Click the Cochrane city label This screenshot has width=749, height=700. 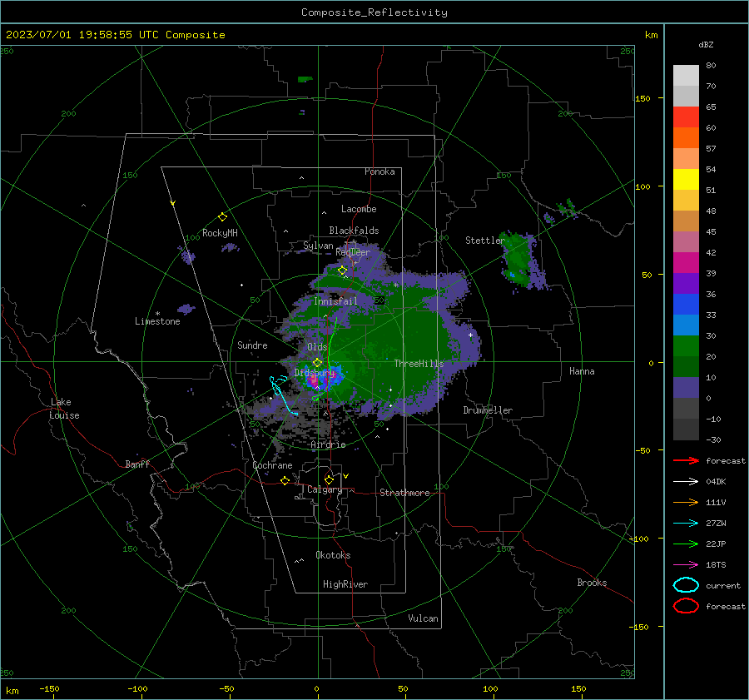pos(272,465)
